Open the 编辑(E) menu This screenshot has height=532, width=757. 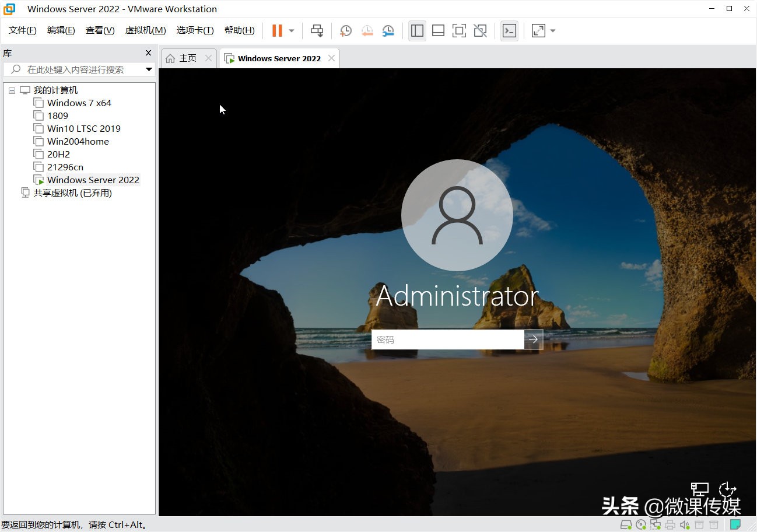(x=61, y=30)
